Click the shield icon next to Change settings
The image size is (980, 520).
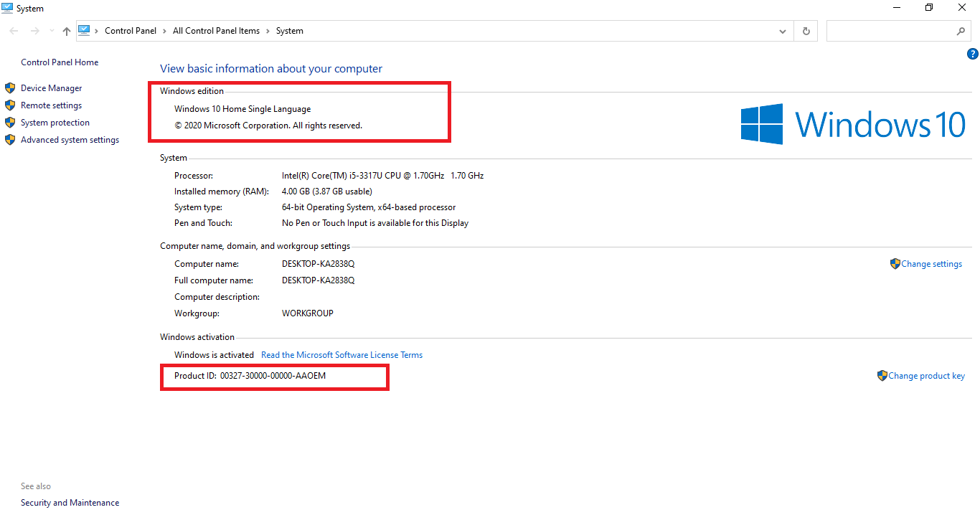click(x=895, y=264)
